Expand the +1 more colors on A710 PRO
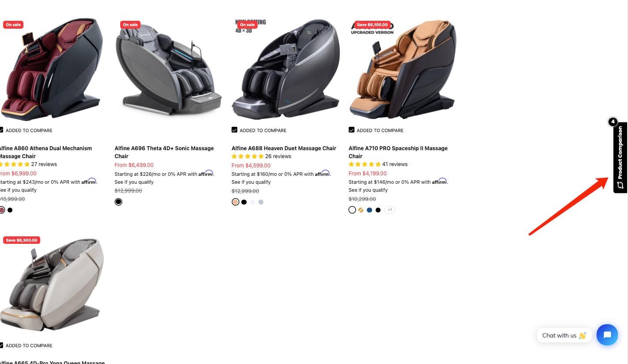 (389, 210)
